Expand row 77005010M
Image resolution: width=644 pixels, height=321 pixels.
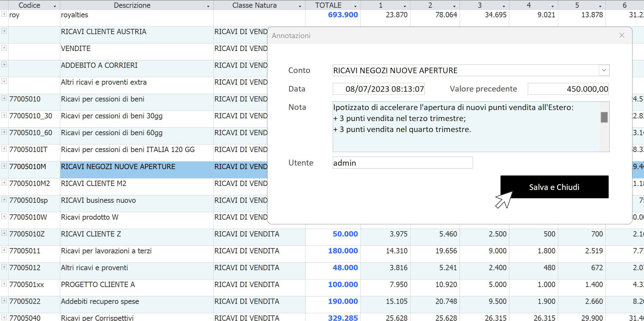[4, 166]
